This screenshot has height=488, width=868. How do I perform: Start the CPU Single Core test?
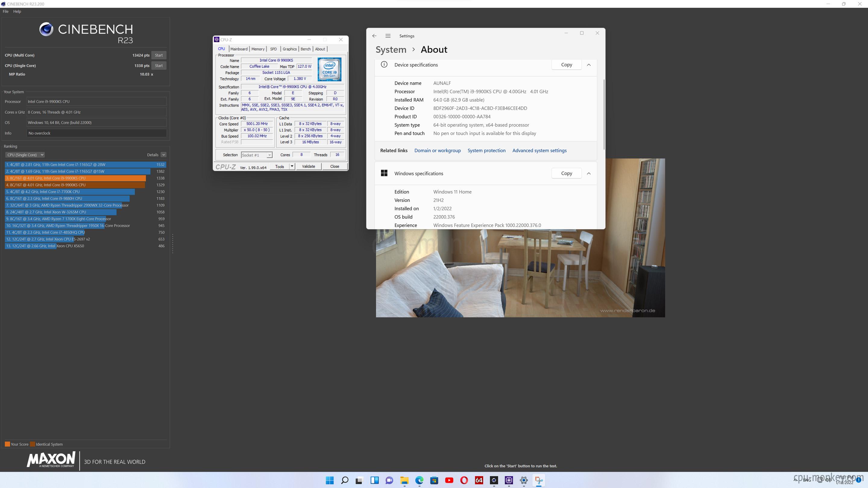click(x=159, y=66)
